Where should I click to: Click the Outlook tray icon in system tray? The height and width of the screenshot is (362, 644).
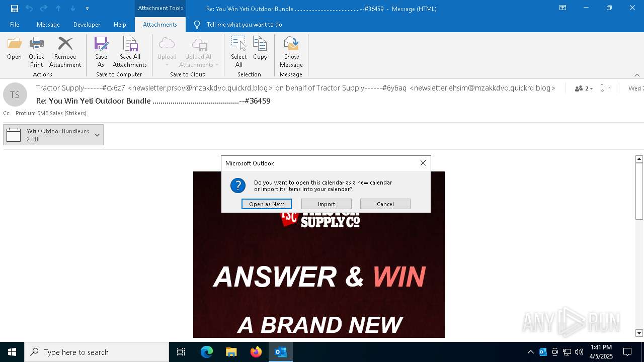coord(543,352)
